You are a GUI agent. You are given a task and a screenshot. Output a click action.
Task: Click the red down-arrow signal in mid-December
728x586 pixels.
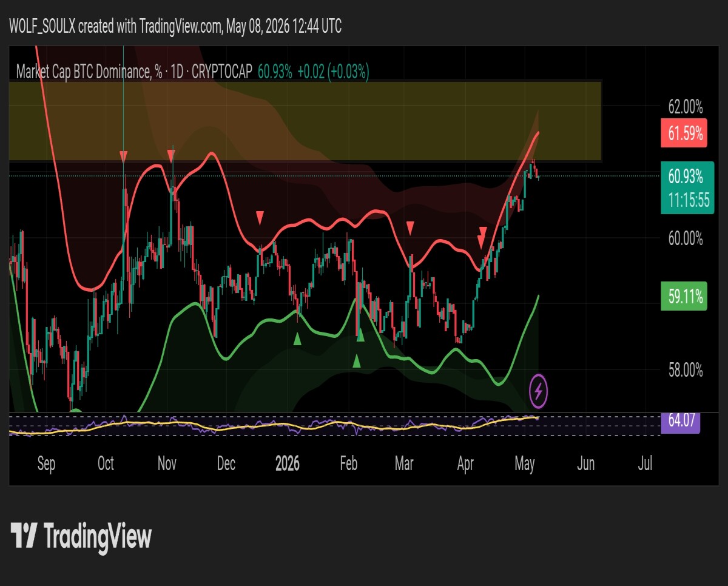point(260,217)
